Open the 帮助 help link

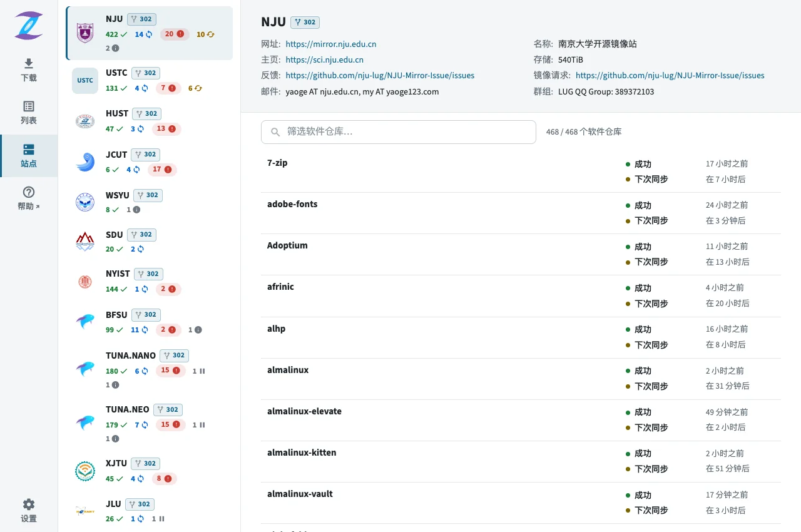pyautogui.click(x=29, y=198)
